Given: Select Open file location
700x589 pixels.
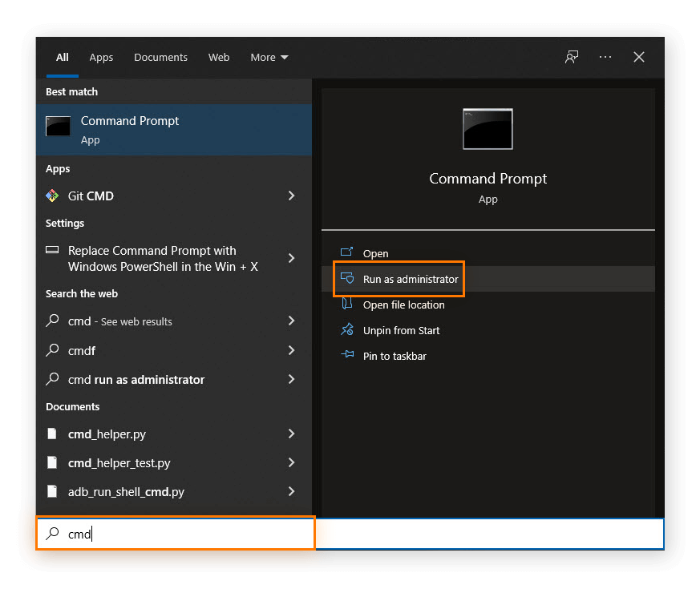Looking at the screenshot, I should [x=403, y=305].
